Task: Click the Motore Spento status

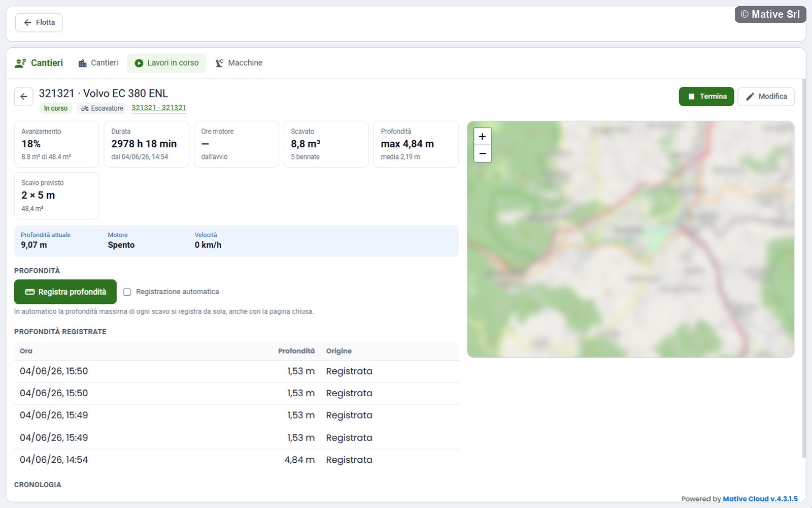Action: 121,245
